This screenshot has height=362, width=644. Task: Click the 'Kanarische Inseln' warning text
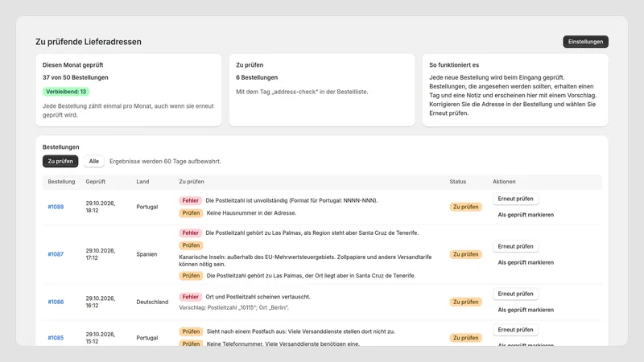305,261
